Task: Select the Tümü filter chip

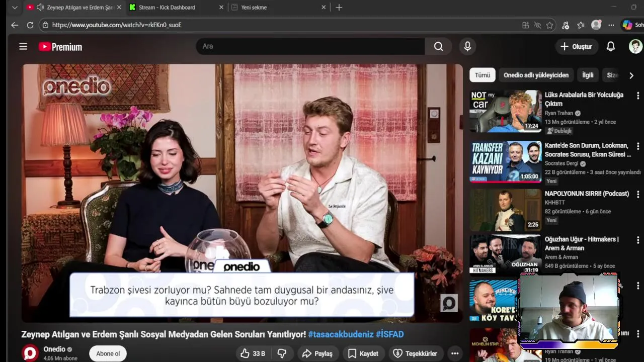Action: [482, 75]
